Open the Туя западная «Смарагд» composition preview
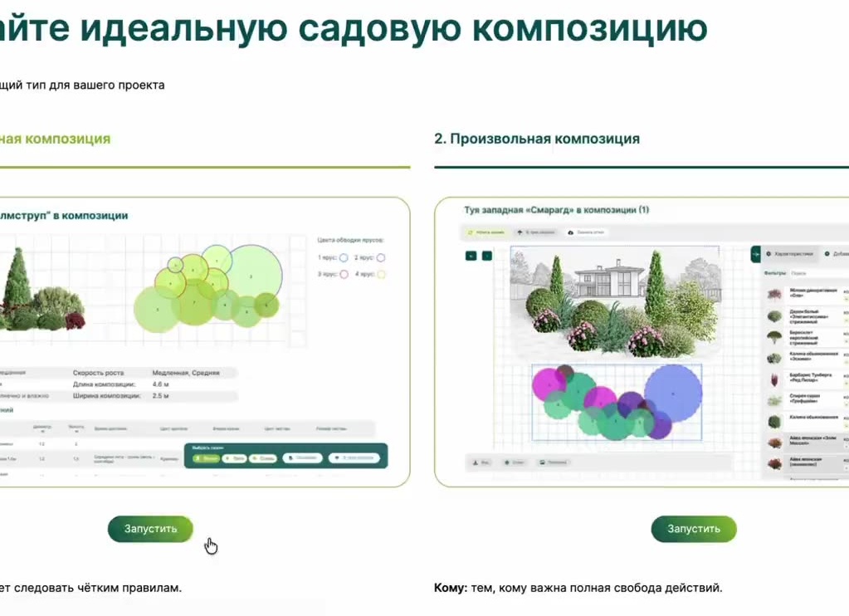Screen dimensions: 849x616 pos(642,342)
